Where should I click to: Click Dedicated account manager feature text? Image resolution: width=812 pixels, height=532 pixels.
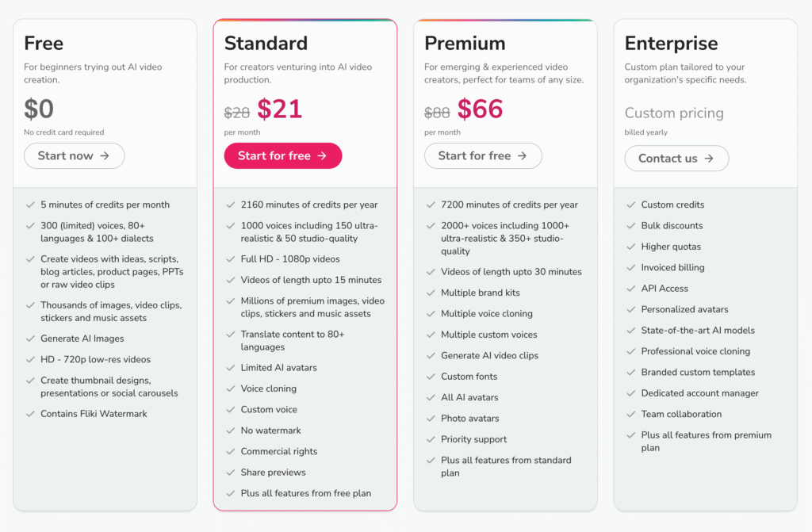(x=699, y=393)
